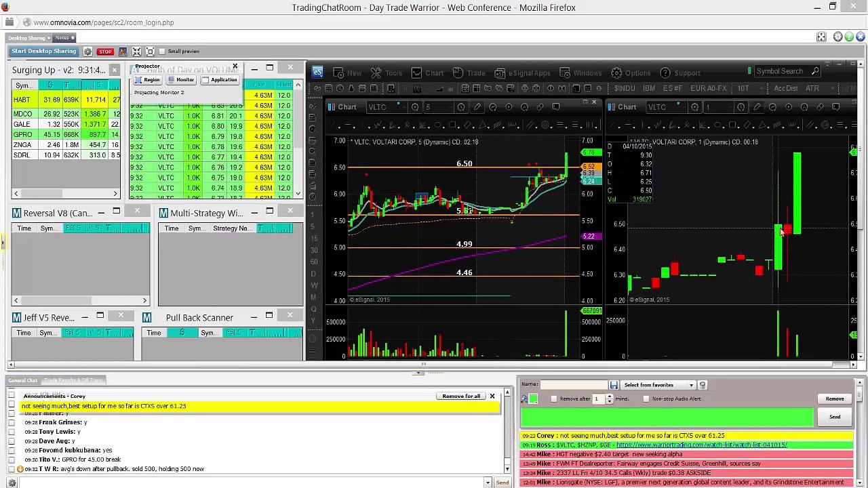This screenshot has width=868, height=488.
Task: Dismiss the Announcements banner with X
Action: click(x=492, y=396)
